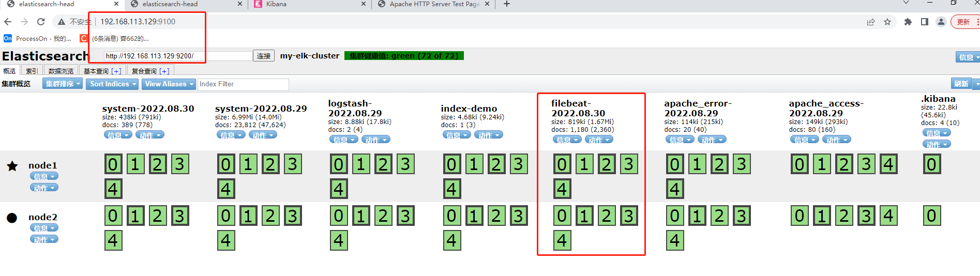Image resolution: width=980 pixels, height=276 pixels.
Task: Open 动作 dropdown for .kibana index
Action: (937, 144)
